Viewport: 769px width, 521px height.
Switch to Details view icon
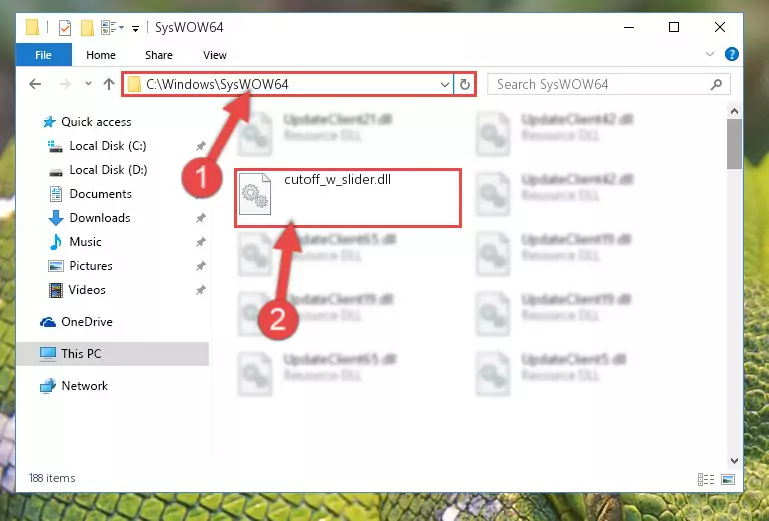coord(706,479)
